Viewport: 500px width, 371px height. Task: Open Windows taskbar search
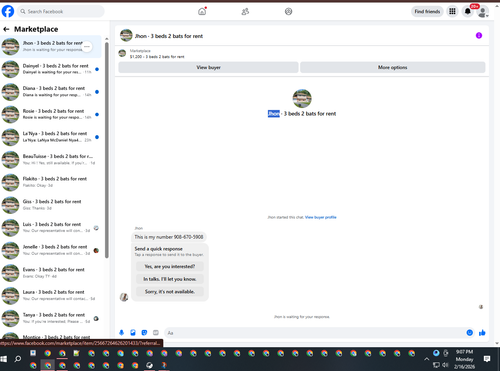(x=18, y=359)
